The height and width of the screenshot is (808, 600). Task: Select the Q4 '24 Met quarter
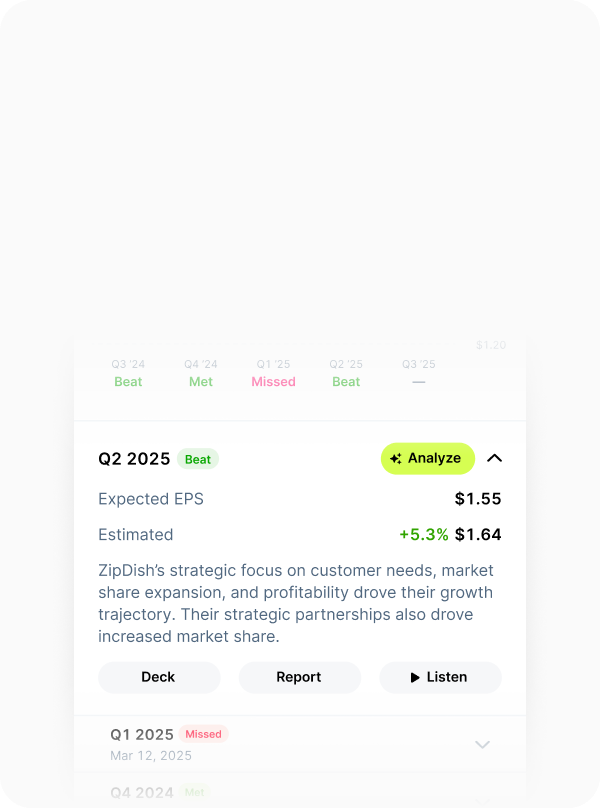click(201, 373)
